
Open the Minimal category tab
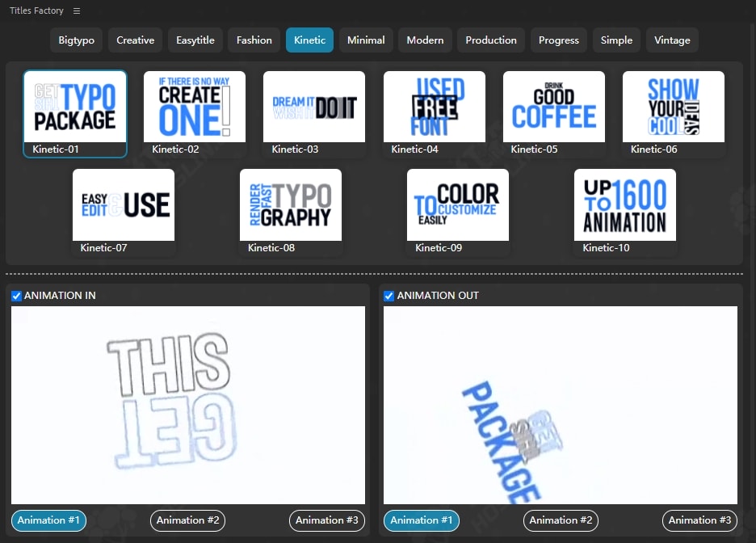(x=366, y=40)
